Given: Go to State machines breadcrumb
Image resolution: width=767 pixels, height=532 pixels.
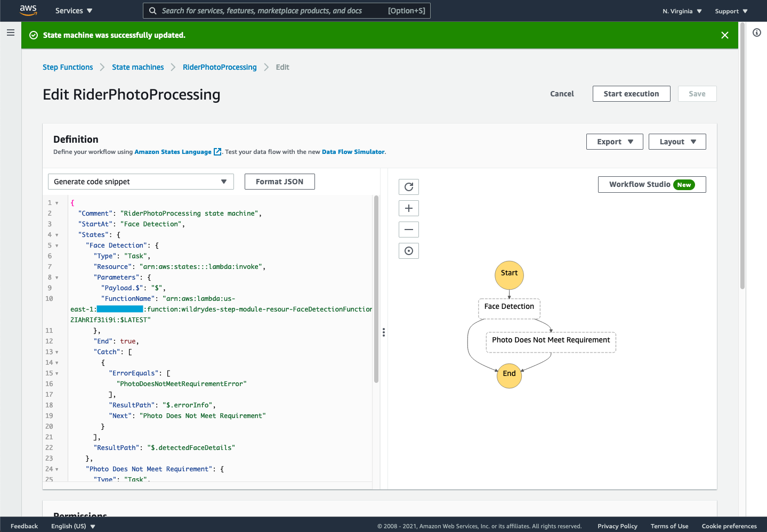Looking at the screenshot, I should 138,67.
